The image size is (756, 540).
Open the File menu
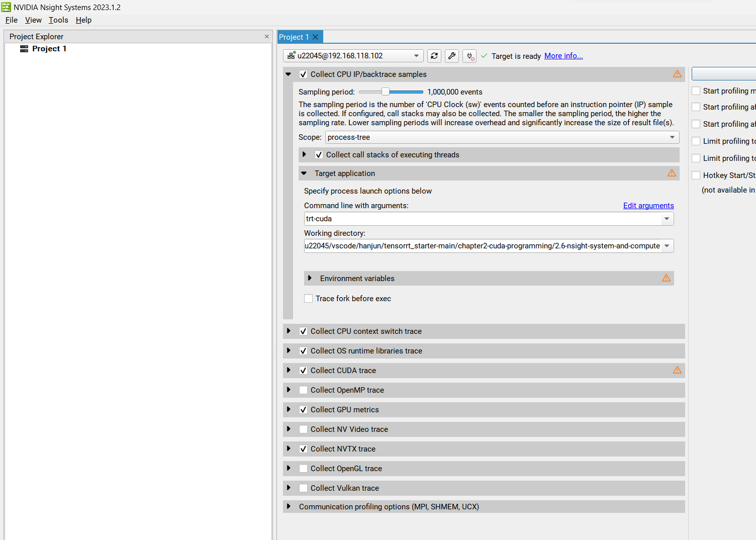point(12,20)
